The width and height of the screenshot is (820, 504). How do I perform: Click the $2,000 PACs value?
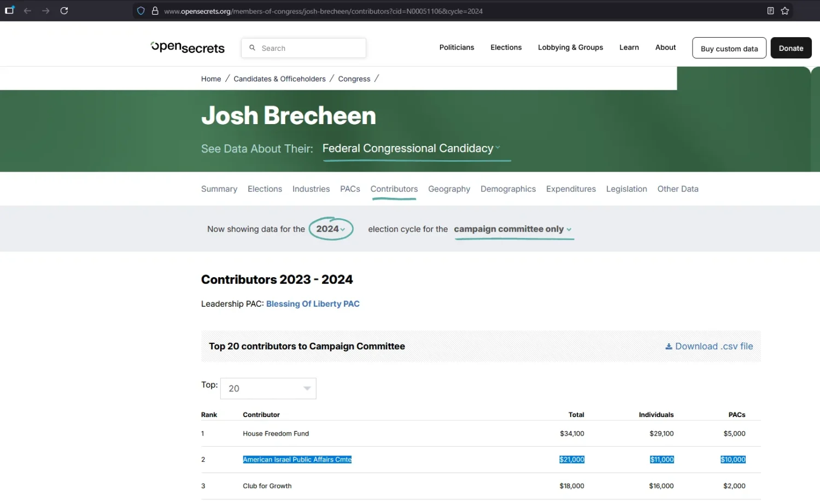[x=734, y=486]
